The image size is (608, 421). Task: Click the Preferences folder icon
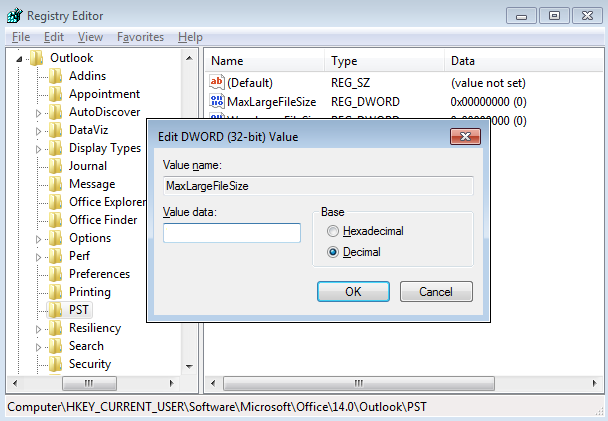[x=56, y=274]
